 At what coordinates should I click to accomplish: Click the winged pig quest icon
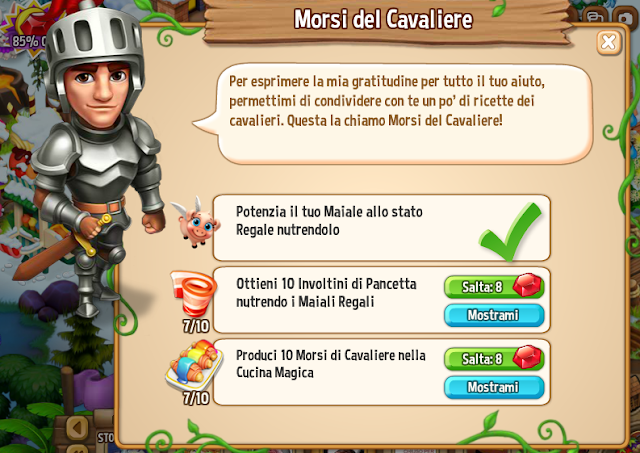tap(195, 222)
